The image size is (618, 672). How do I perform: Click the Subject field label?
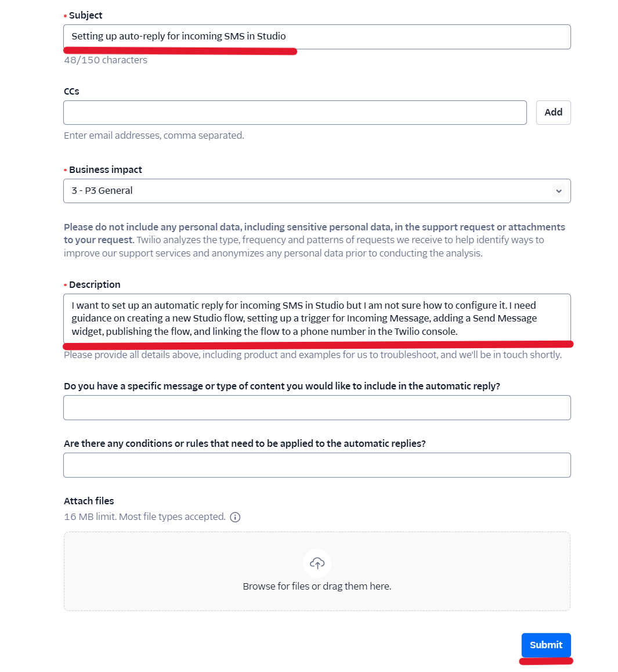tap(85, 16)
